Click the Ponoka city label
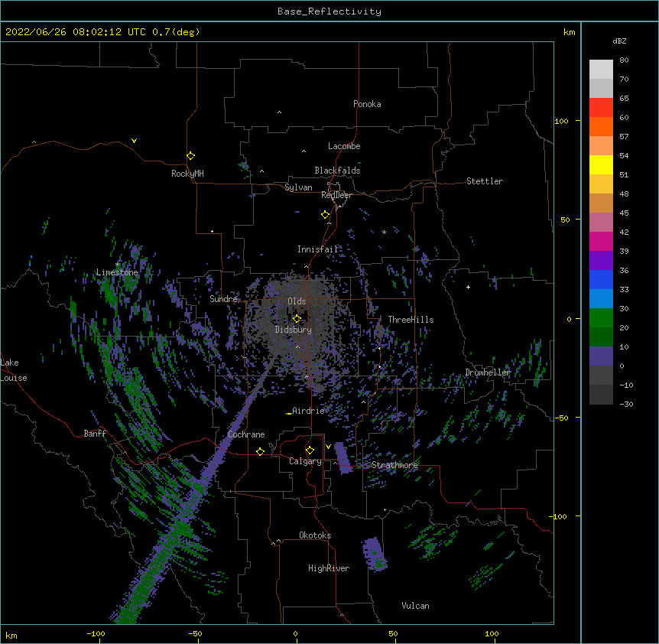The image size is (659, 644). (x=367, y=104)
